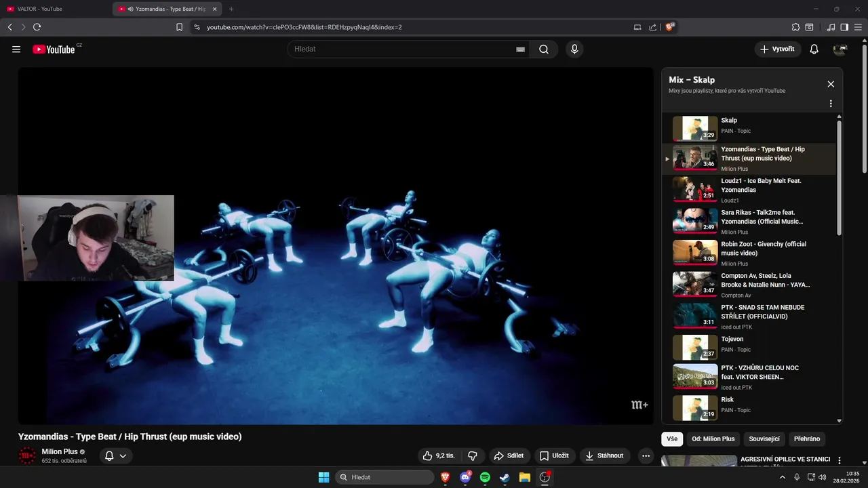Open browser extensions puzzle icon

pos(795,27)
